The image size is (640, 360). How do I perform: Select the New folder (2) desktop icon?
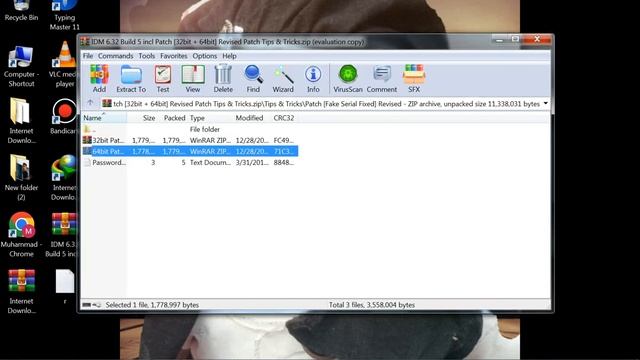[x=21, y=178]
